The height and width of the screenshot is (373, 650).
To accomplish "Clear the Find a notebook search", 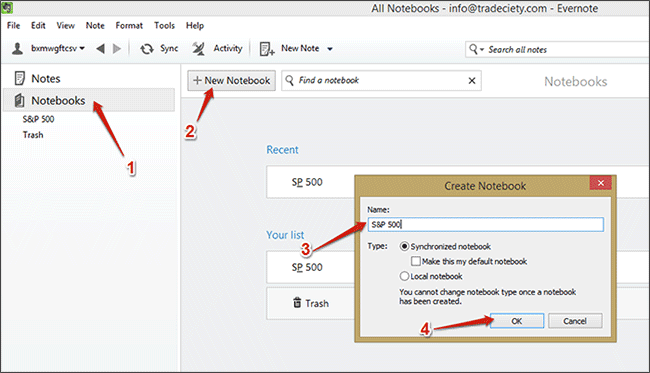I will [472, 81].
